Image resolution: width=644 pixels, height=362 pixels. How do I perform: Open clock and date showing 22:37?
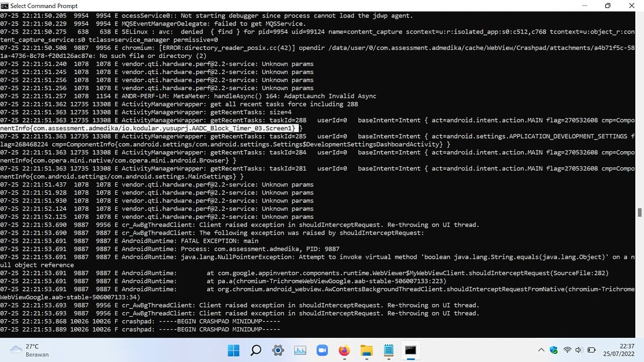618,350
